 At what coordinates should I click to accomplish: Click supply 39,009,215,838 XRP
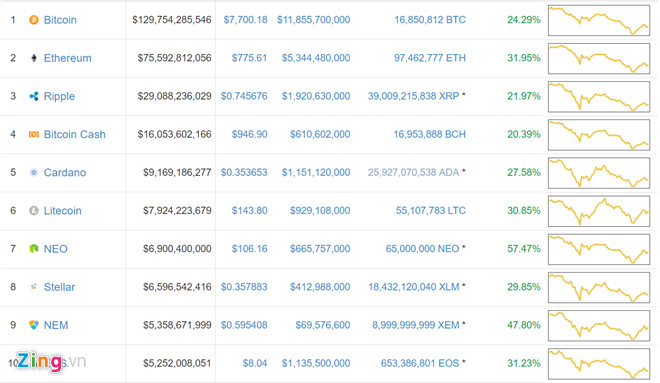(413, 96)
